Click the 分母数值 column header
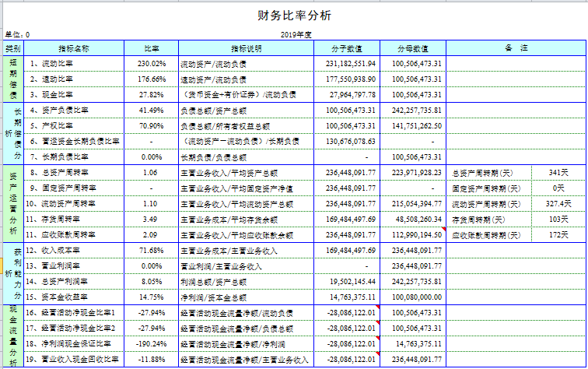This screenshot has width=588, height=369. pos(412,48)
